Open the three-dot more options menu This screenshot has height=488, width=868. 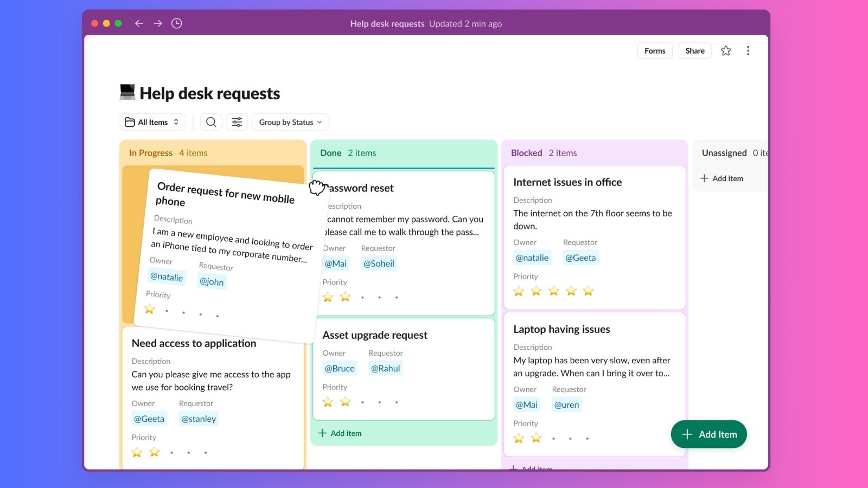point(748,51)
